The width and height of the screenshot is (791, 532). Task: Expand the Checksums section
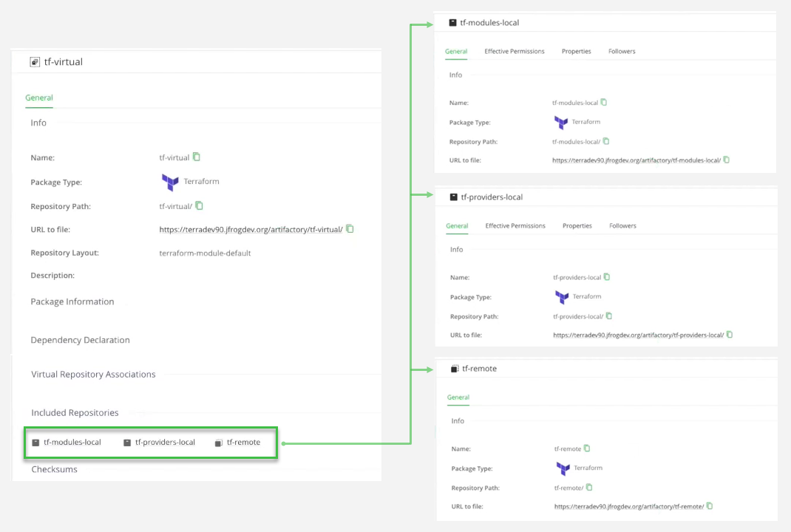tap(54, 469)
